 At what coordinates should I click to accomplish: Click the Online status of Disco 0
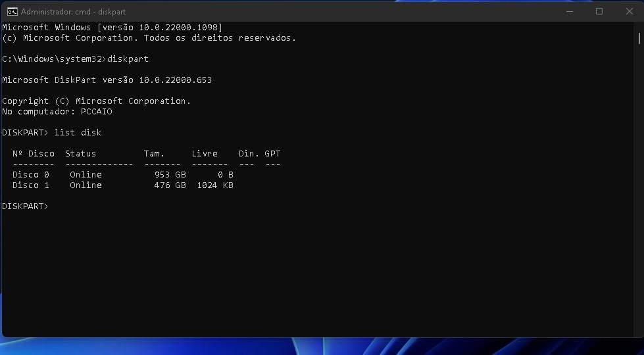click(86, 174)
